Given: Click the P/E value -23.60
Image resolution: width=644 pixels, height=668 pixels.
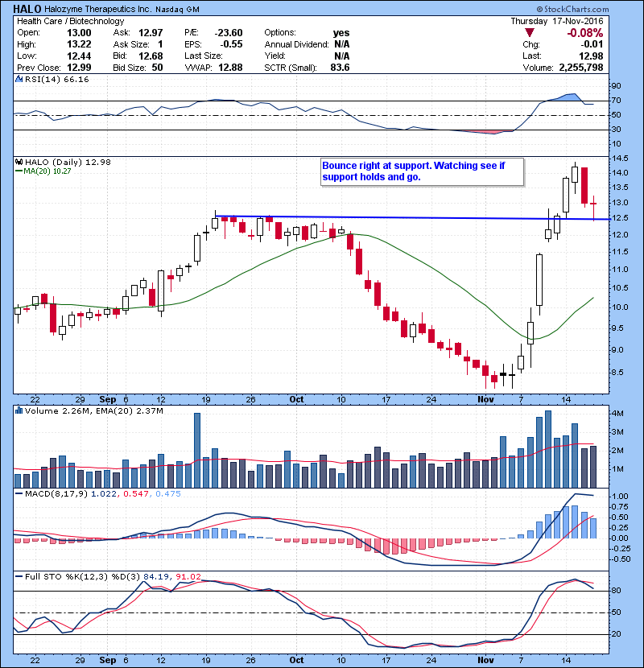Looking at the screenshot, I should tap(229, 33).
